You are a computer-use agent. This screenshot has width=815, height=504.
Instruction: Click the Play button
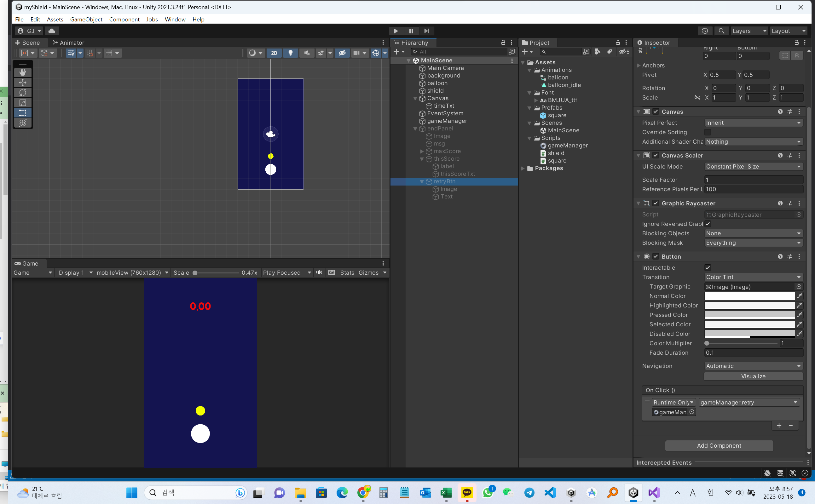click(396, 31)
